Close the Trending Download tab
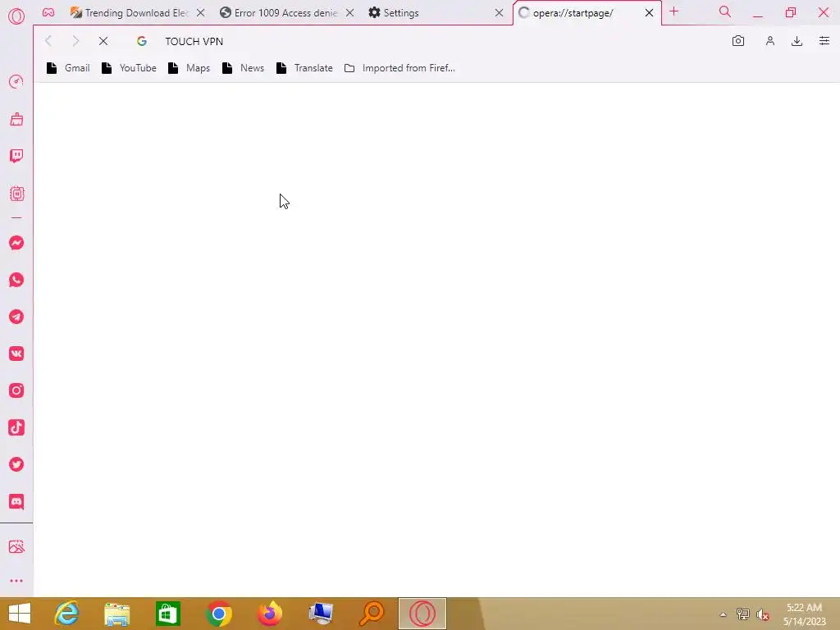Image resolution: width=840 pixels, height=630 pixels. (x=200, y=13)
